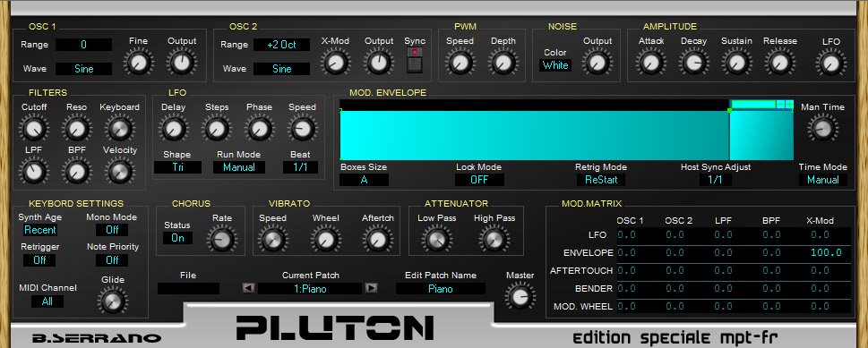Image resolution: width=868 pixels, height=348 pixels.
Task: Click the Vibrato Aftertch knob
Action: click(377, 239)
